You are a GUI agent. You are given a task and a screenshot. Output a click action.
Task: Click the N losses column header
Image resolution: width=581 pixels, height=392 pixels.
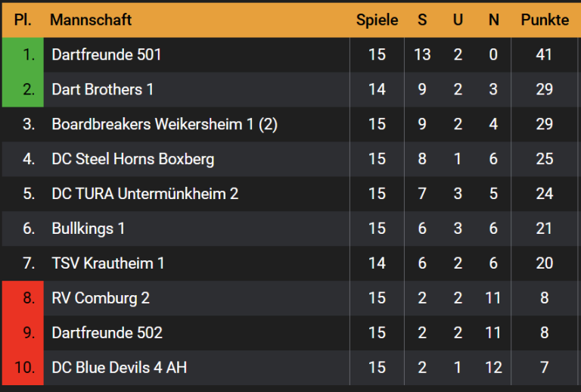493,20
